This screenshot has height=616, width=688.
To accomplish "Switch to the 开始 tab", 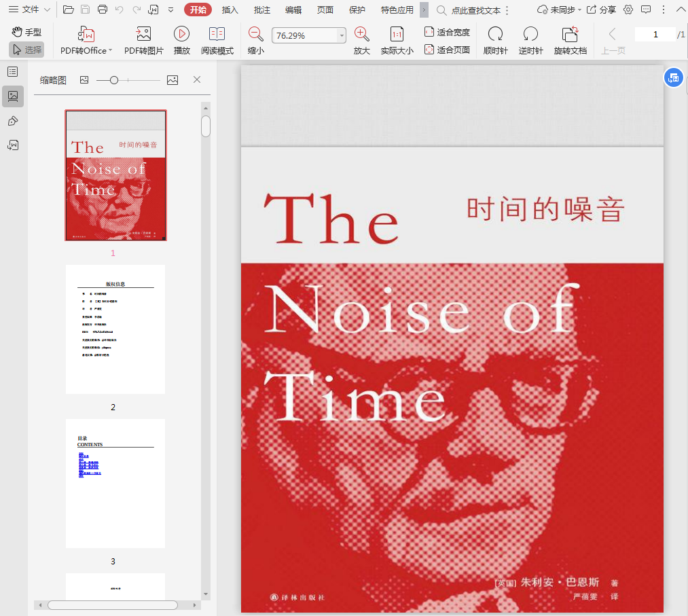I will [x=198, y=10].
